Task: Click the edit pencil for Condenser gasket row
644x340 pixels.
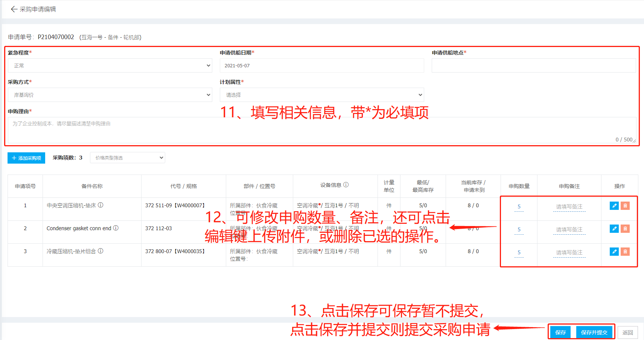Action: [614, 229]
